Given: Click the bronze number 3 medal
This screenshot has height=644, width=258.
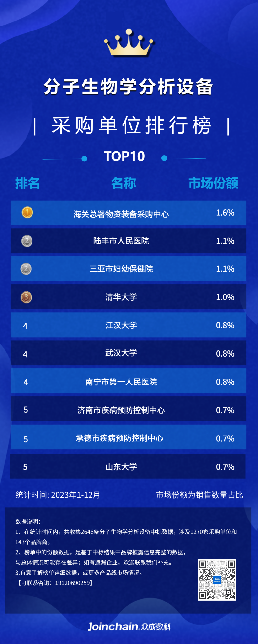Looking at the screenshot, I should tap(26, 297).
